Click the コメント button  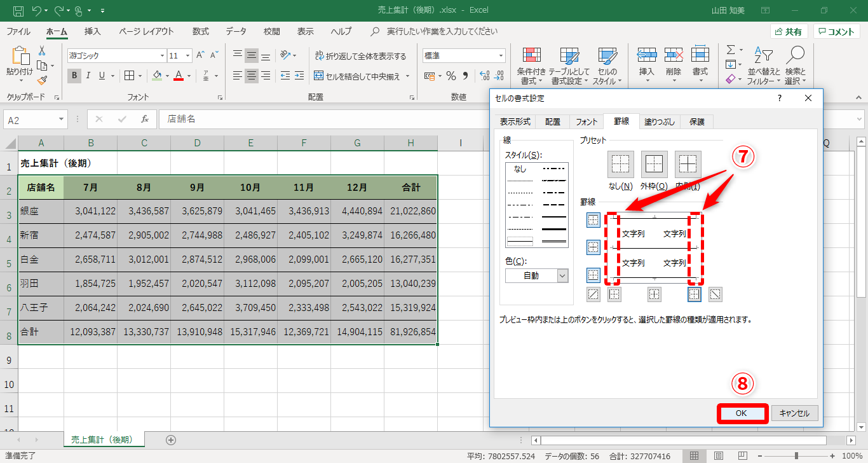837,32
